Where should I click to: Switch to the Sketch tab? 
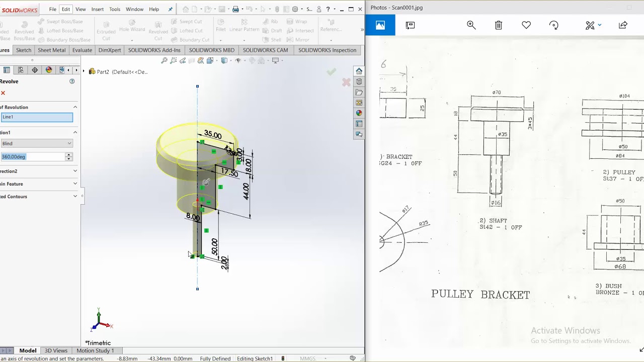[x=24, y=50]
